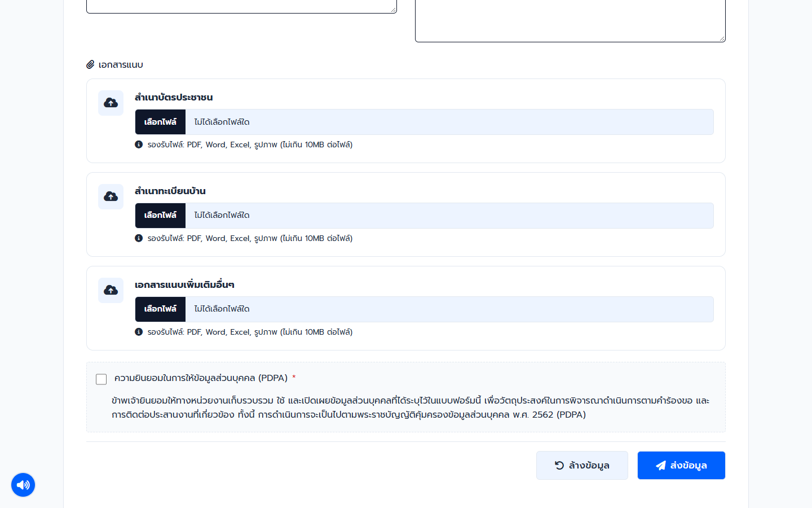This screenshot has width=812, height=508.
Task: Choose a file for เอกสารแนบเพิ่มเติมอื่นๆ
Action: click(x=160, y=309)
